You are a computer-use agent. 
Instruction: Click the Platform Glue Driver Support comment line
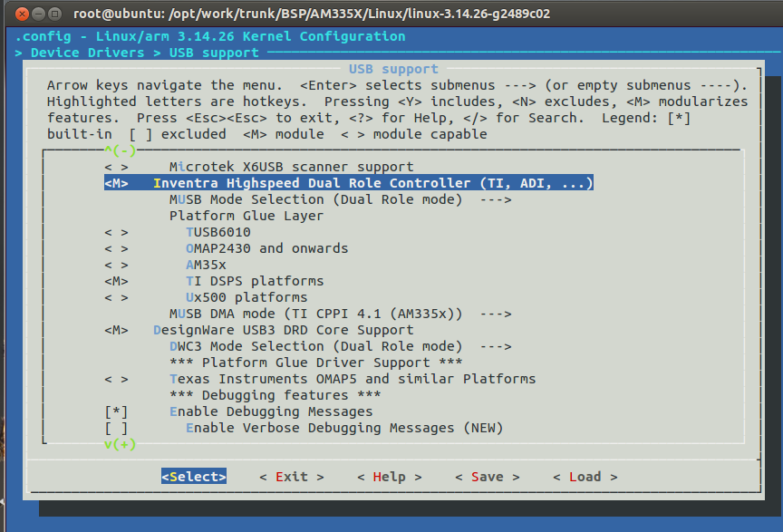[315, 363]
